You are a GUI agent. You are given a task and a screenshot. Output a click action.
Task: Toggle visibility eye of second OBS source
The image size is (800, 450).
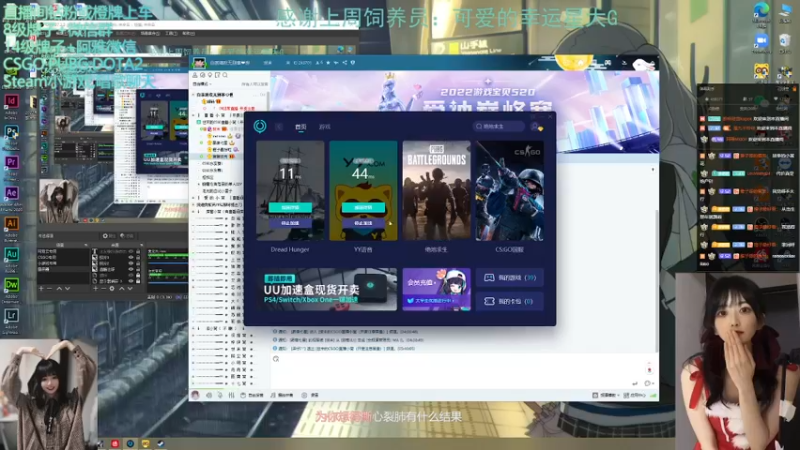tap(131, 258)
